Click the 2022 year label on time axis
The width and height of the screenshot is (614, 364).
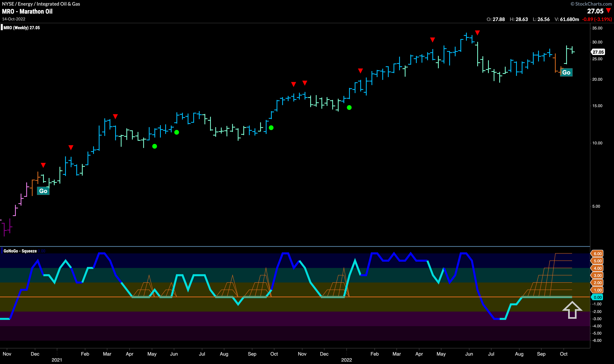[x=346, y=360]
